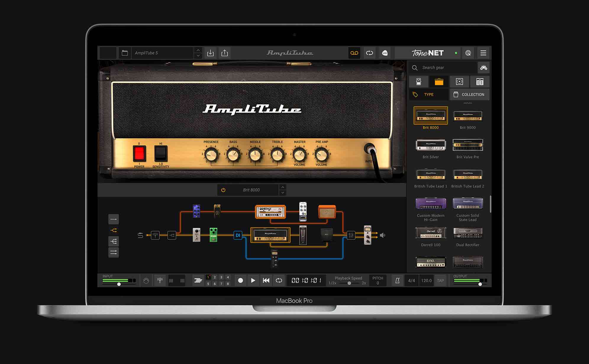Select the orange split chain routing icon
This screenshot has width=589, height=364.
click(114, 230)
